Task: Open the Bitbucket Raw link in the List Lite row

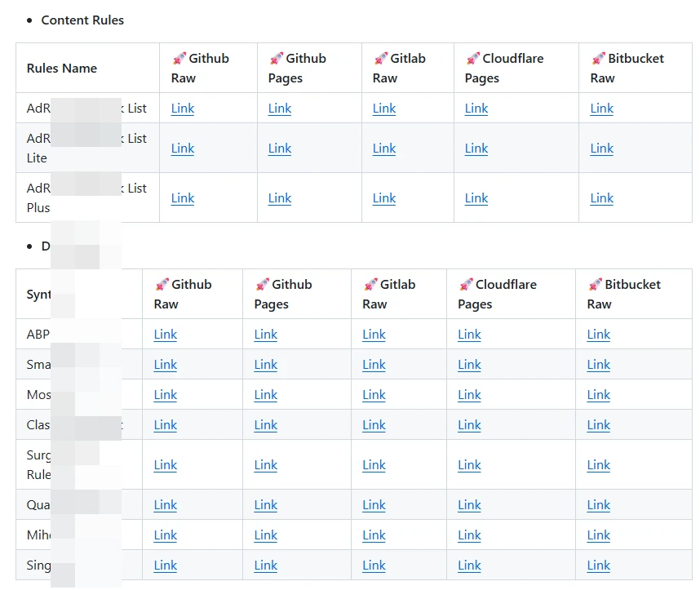Action: pos(601,149)
